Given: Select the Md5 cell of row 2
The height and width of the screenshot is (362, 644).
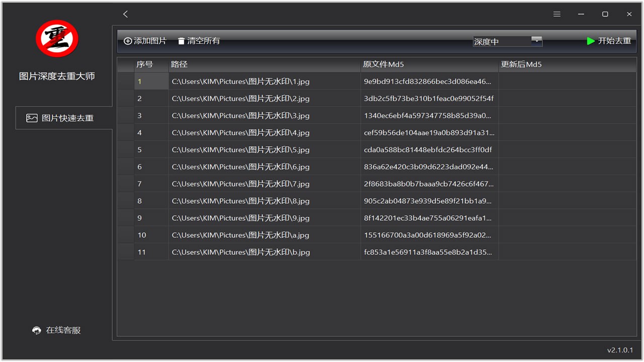Looking at the screenshot, I should pos(429,99).
